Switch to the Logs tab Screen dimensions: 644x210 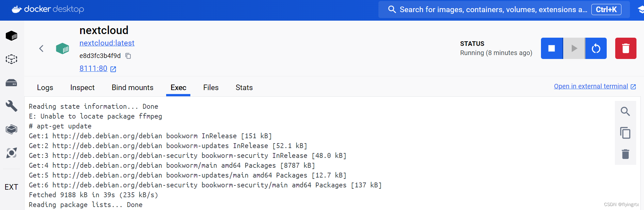(45, 87)
